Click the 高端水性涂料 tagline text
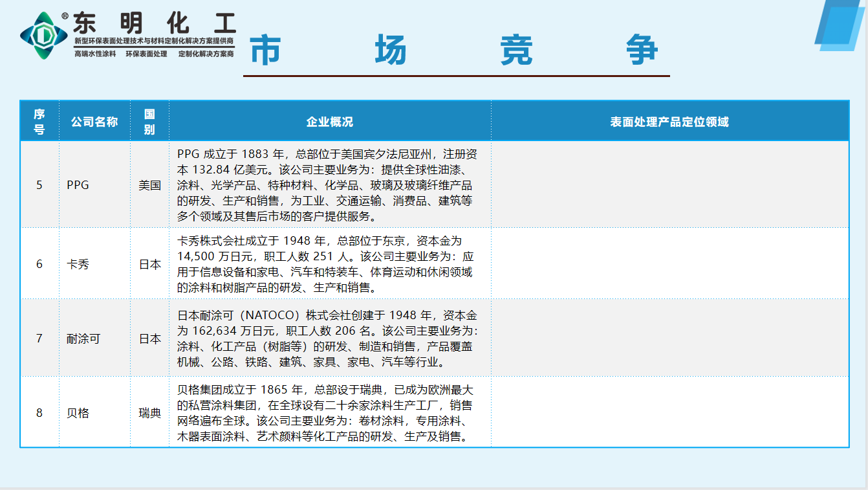 click(95, 54)
